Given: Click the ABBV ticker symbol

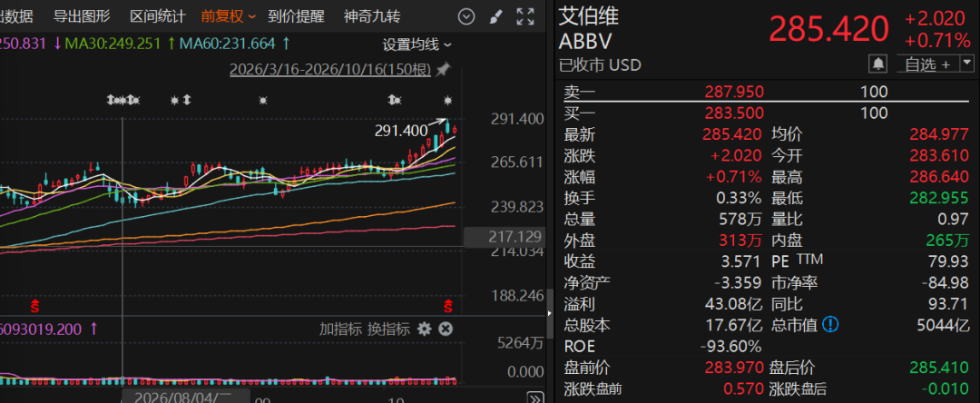Looking at the screenshot, I should point(585,41).
